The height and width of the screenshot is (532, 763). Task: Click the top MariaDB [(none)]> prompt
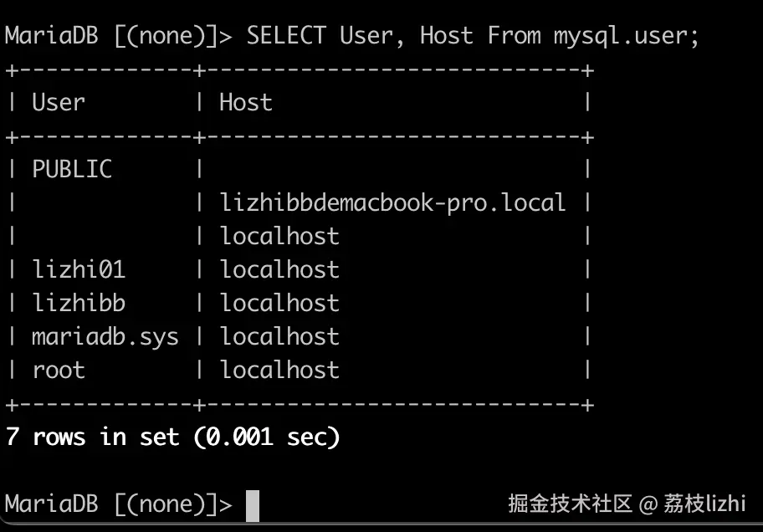tap(119, 36)
